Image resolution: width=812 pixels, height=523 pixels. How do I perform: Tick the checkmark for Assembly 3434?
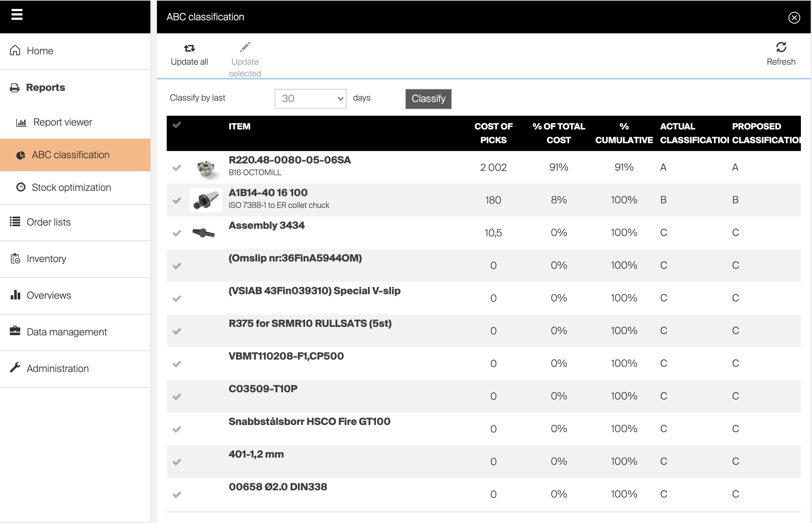point(177,233)
